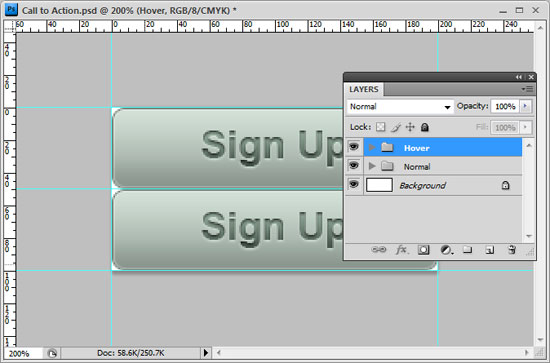Close the Layers panel
Image resolution: width=550 pixels, height=363 pixels.
click(x=531, y=77)
